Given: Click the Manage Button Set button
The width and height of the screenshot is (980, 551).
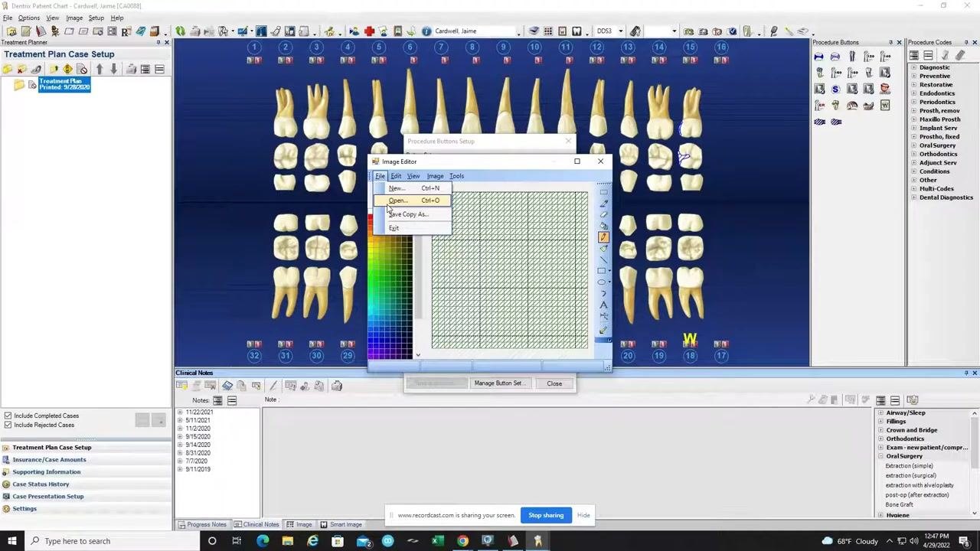Looking at the screenshot, I should pyautogui.click(x=498, y=383).
